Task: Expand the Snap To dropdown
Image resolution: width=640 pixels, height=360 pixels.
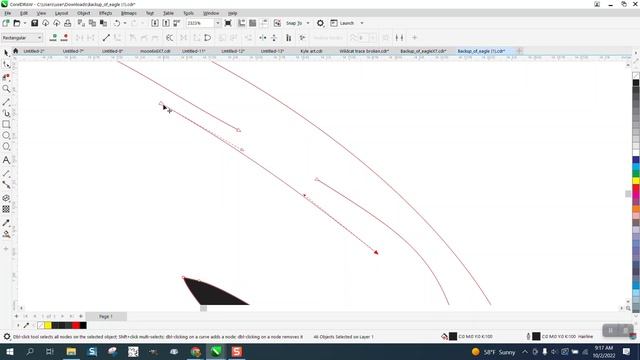Action: click(308, 23)
